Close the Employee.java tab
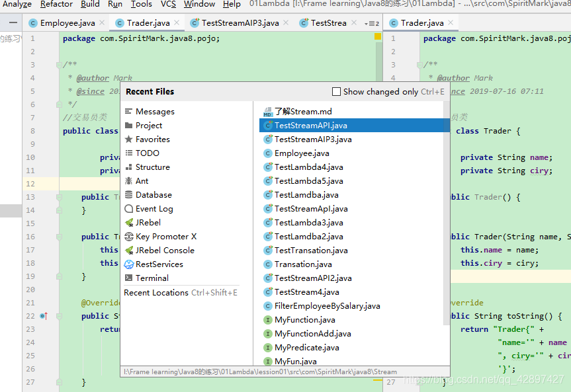The height and width of the screenshot is (392, 571). point(102,22)
